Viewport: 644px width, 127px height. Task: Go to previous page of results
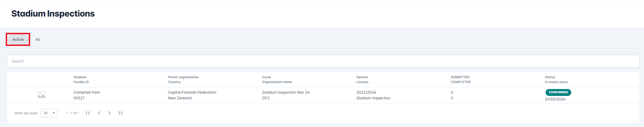99,113
